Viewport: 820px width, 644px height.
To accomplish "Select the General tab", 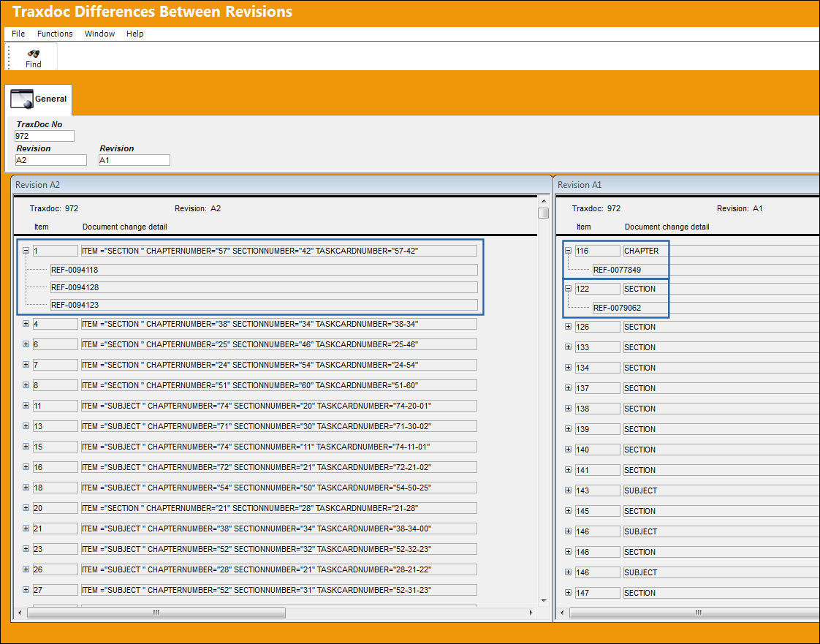I will click(39, 99).
